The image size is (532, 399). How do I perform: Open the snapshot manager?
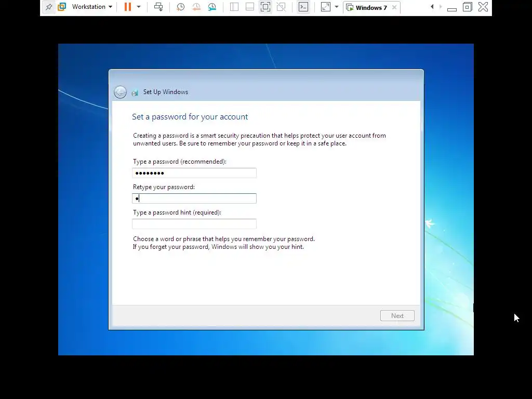pyautogui.click(x=212, y=7)
